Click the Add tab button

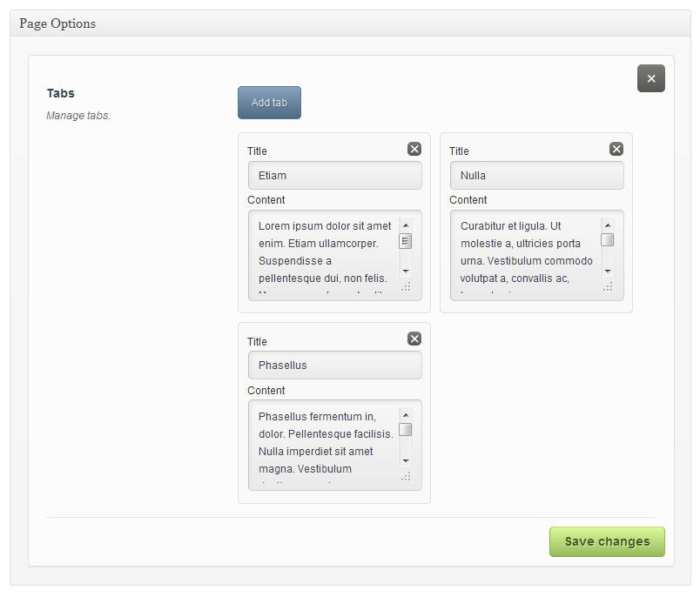point(269,103)
